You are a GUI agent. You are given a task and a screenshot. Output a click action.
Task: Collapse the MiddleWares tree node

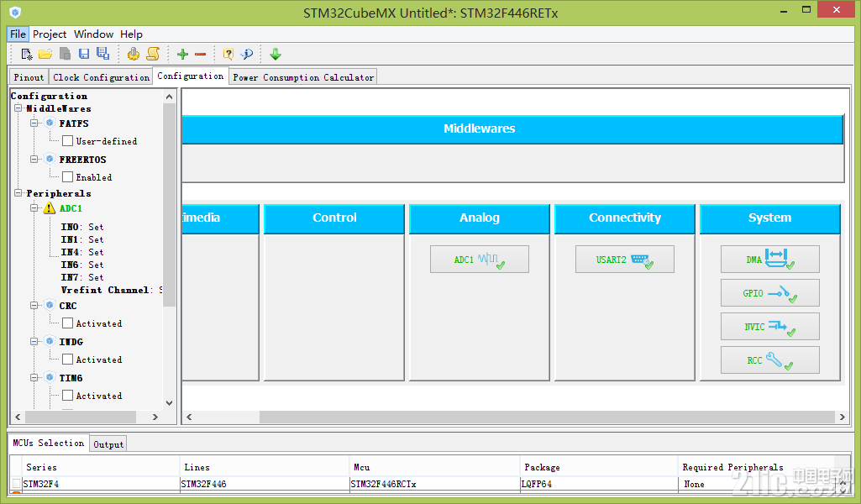(x=18, y=108)
